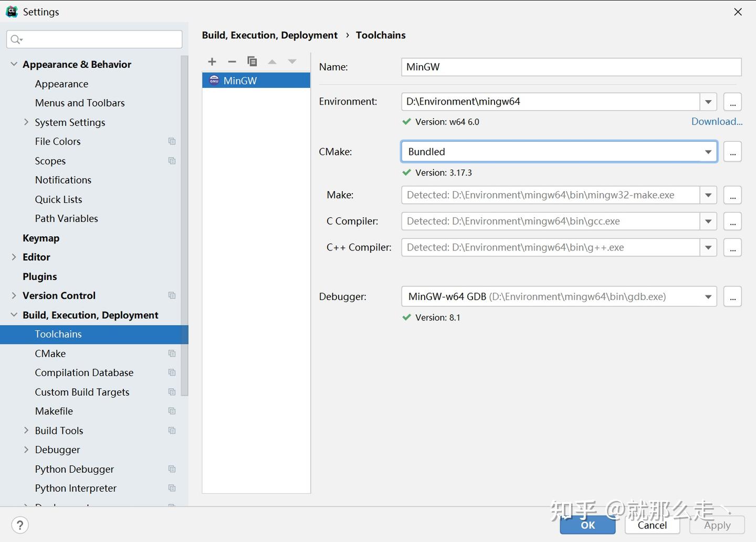Click the copy-settings icon beside Makefile
Viewport: 756px width, 542px height.
(172, 411)
